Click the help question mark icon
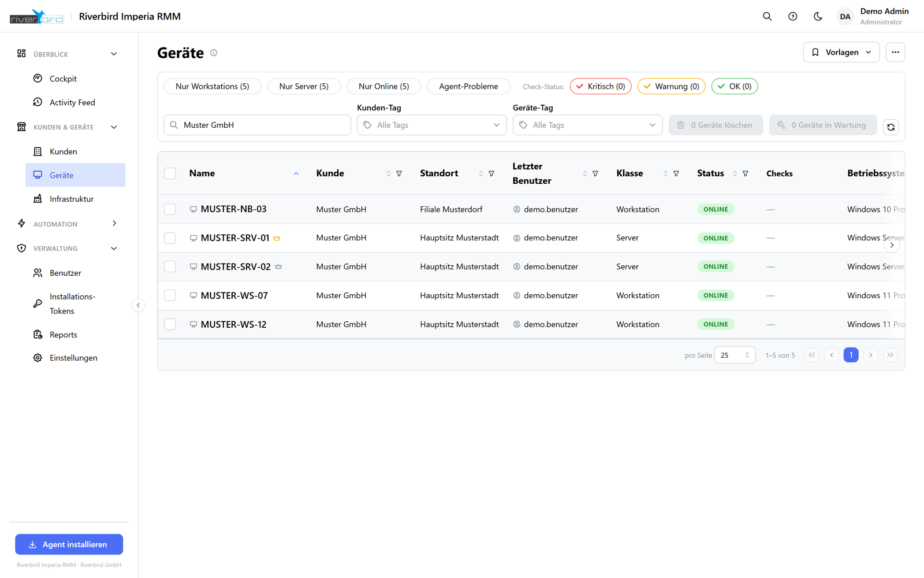 point(792,16)
